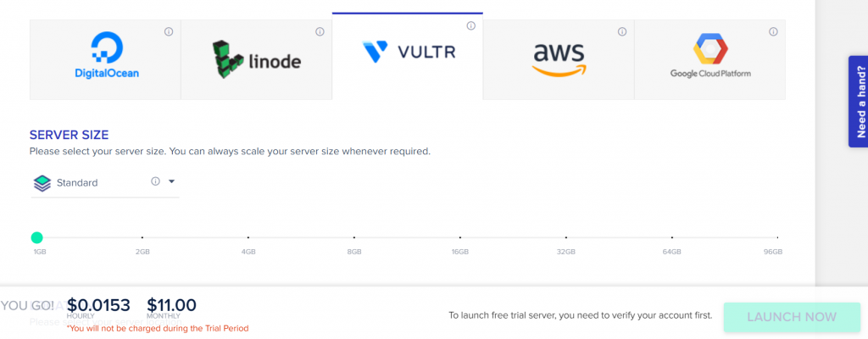Select the DigitalOcean provider tab
The image size is (868, 339).
(x=105, y=60)
